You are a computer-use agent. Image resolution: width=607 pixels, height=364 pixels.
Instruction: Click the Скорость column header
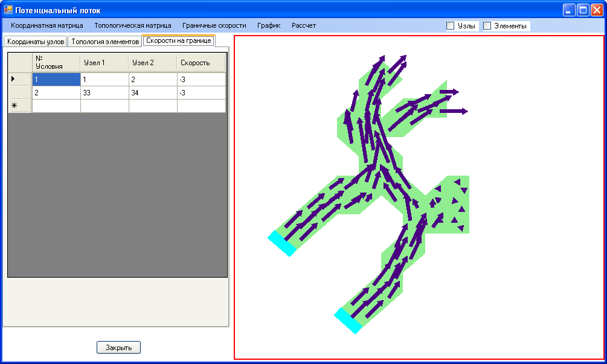pyautogui.click(x=201, y=62)
